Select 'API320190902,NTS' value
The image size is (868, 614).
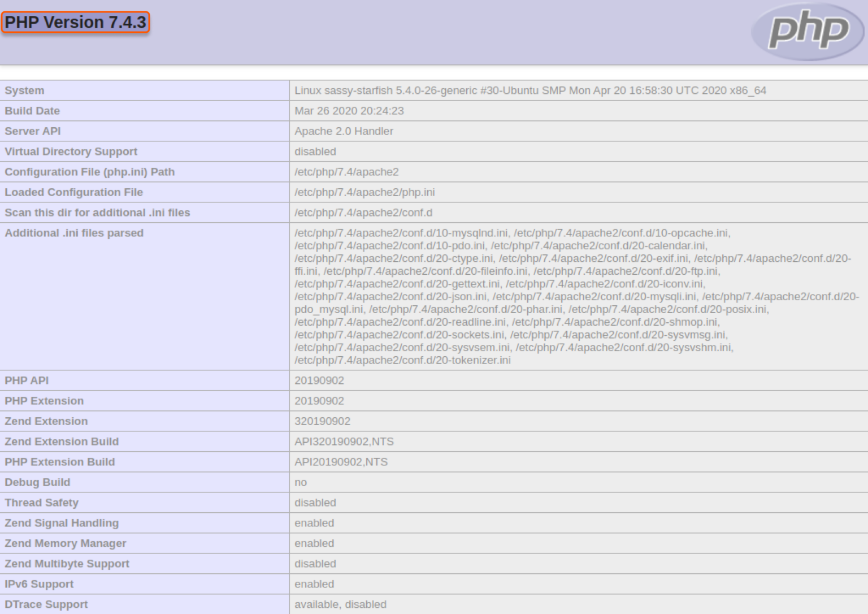pos(344,442)
